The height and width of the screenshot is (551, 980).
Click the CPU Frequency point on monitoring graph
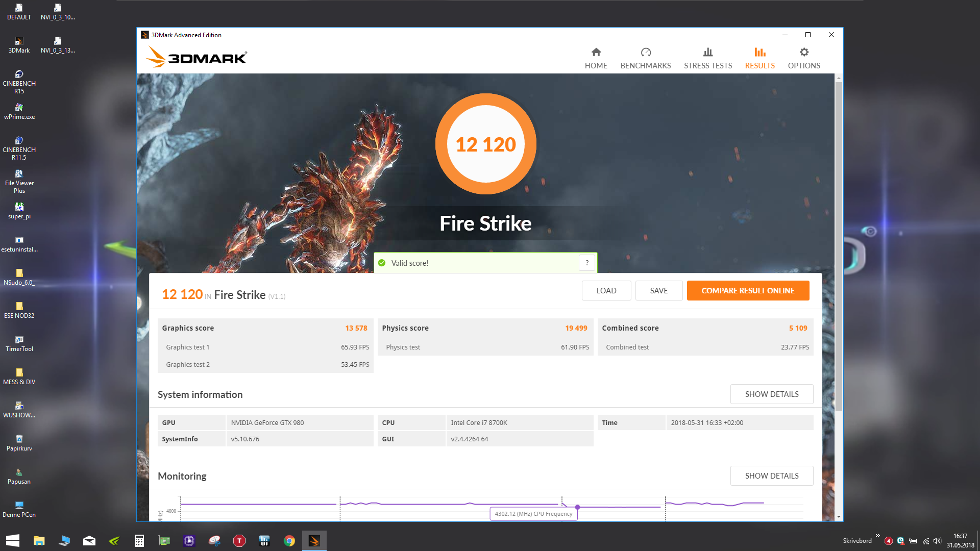click(577, 507)
